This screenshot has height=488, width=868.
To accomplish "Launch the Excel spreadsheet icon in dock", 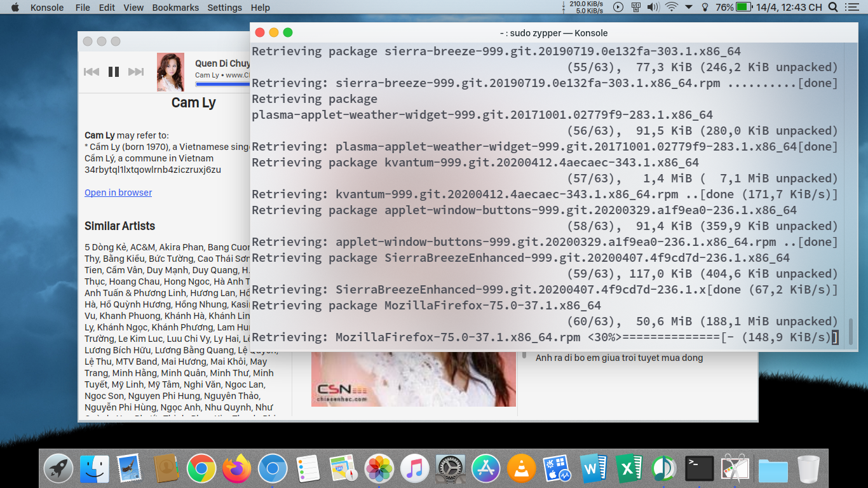I will click(629, 469).
